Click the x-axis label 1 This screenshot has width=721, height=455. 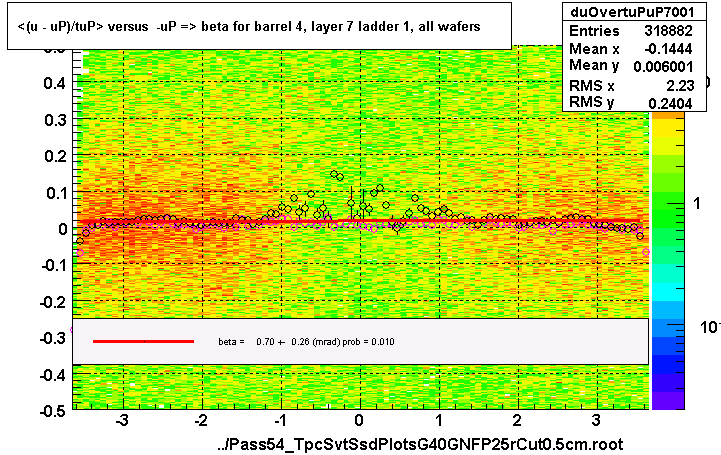coord(439,420)
